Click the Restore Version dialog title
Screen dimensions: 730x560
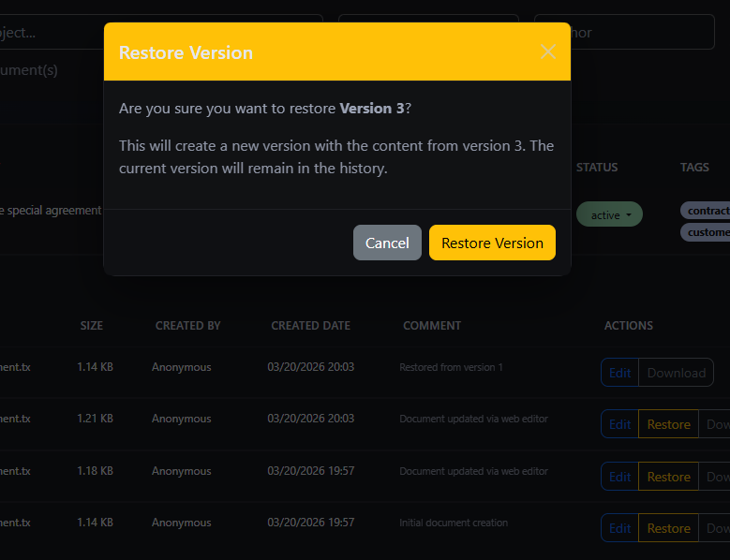(x=186, y=52)
